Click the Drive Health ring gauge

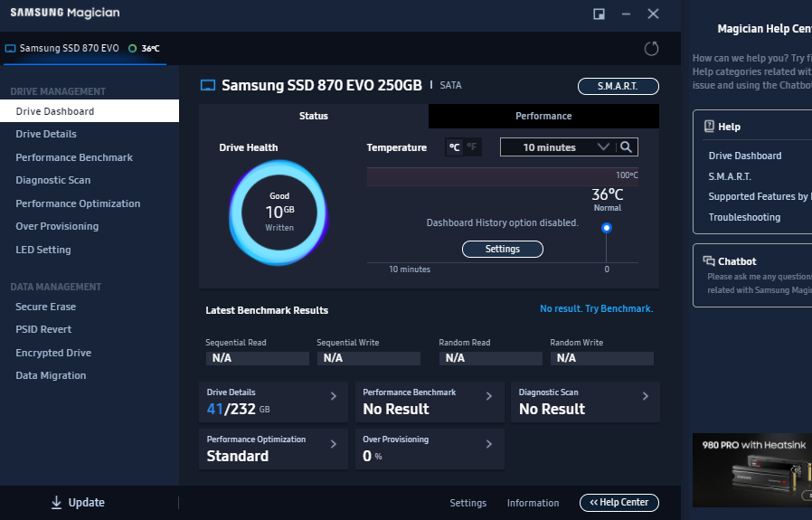[x=279, y=213]
